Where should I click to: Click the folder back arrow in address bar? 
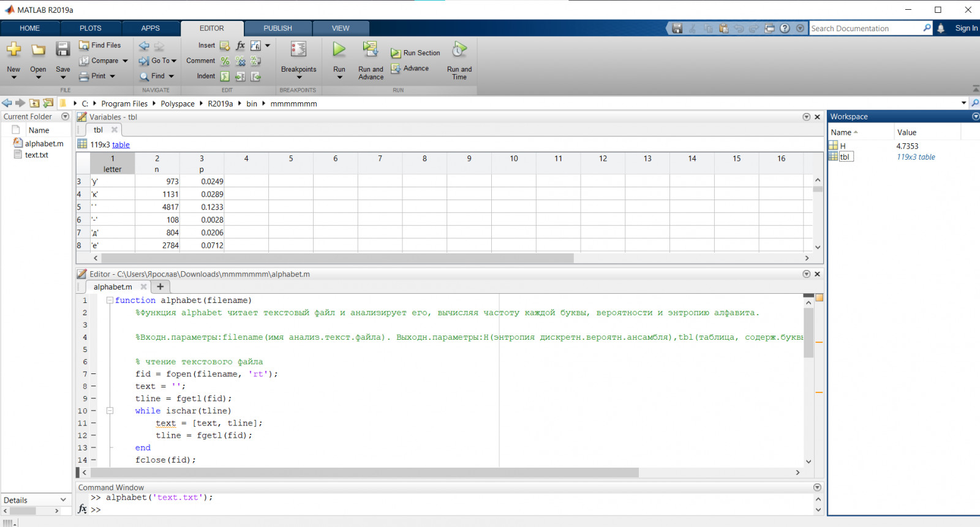click(7, 103)
